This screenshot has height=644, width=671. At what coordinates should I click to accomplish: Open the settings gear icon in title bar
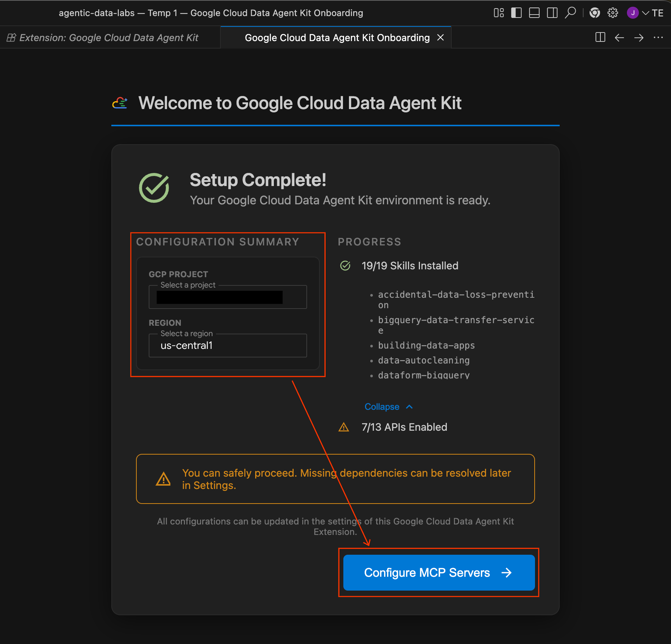point(613,13)
